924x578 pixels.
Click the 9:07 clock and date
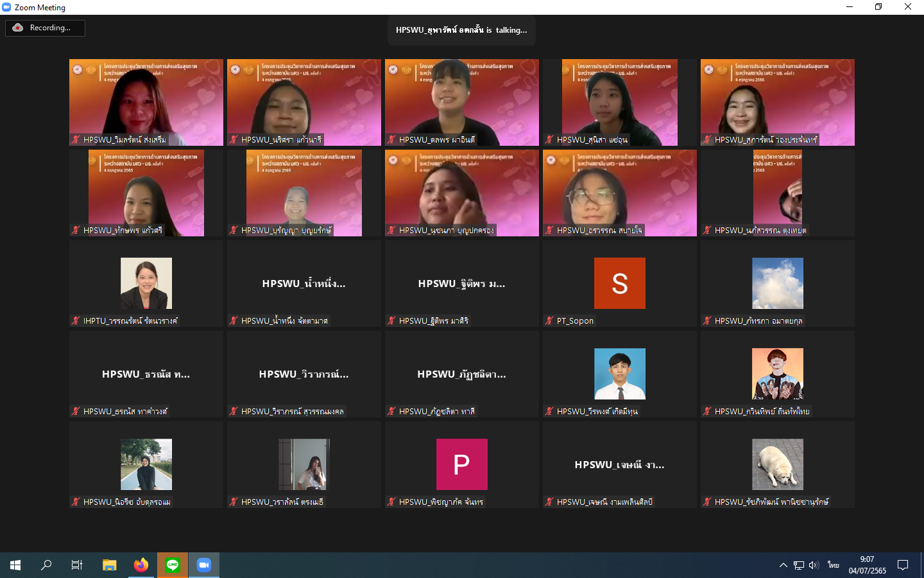867,565
